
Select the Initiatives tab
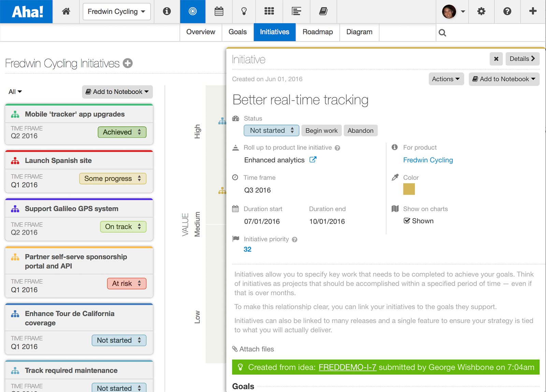pos(275,32)
